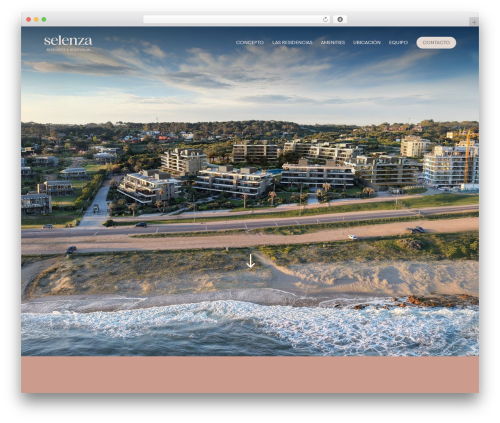500x423 pixels.
Task: Open the Concepto menu item
Action: coord(250,42)
